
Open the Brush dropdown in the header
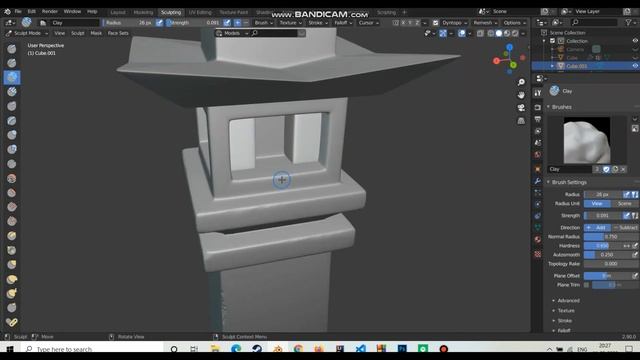(263, 23)
